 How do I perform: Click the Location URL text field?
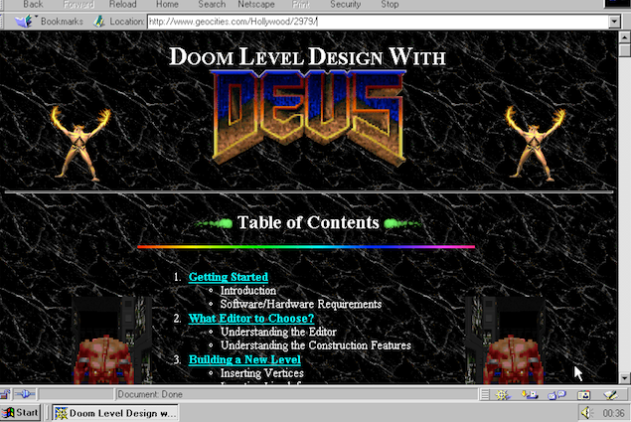[377, 21]
